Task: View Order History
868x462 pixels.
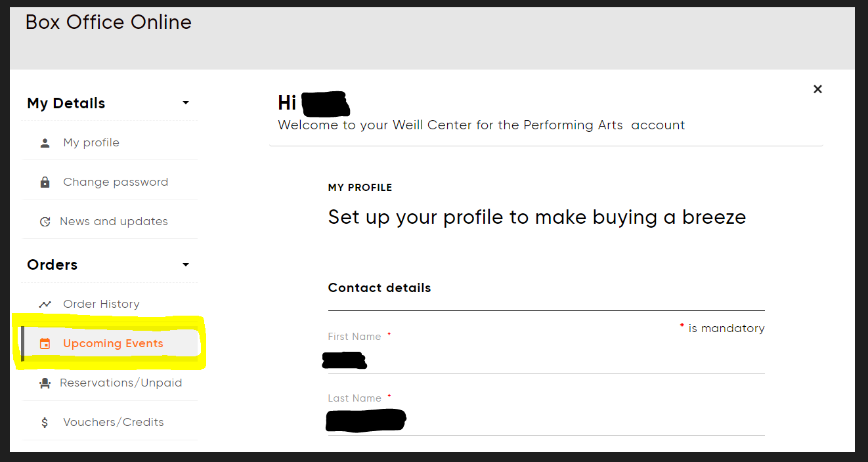Action: click(110, 304)
